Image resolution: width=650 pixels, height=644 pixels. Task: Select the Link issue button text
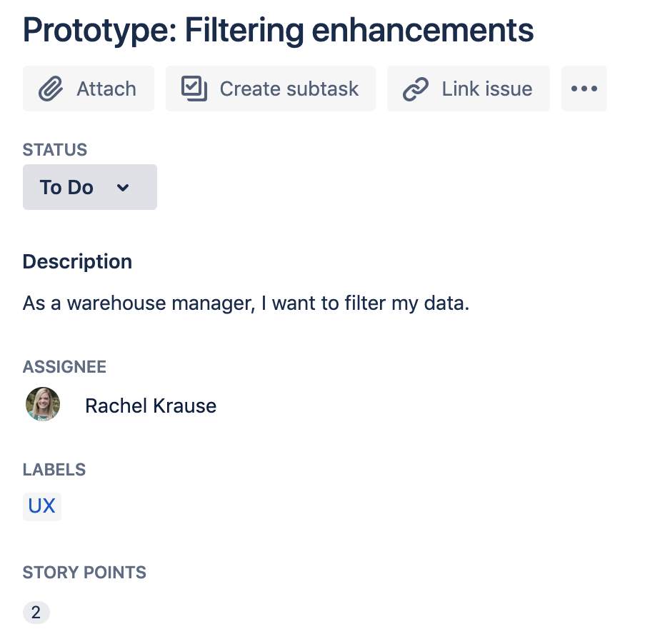pos(486,89)
